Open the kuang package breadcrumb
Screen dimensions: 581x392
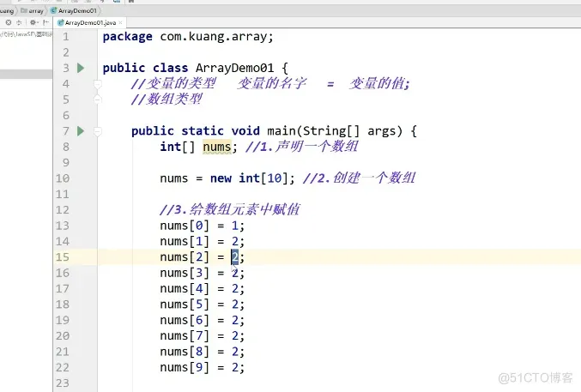click(x=7, y=11)
